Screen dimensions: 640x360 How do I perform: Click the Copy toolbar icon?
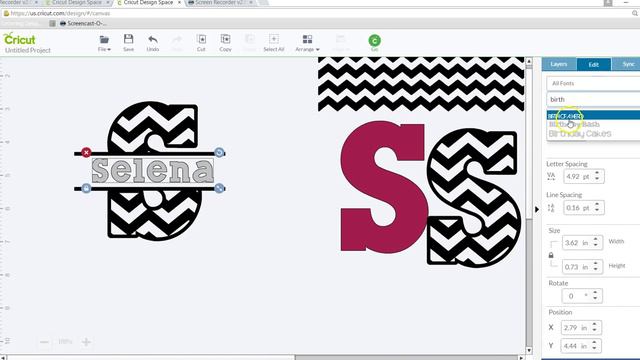[225, 39]
